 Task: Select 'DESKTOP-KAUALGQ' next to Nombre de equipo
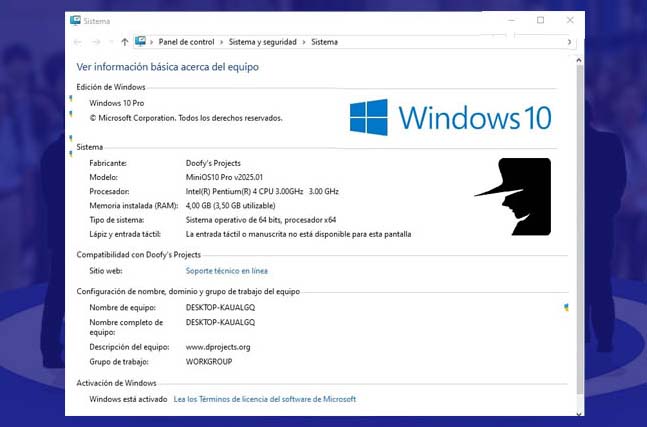[220, 307]
